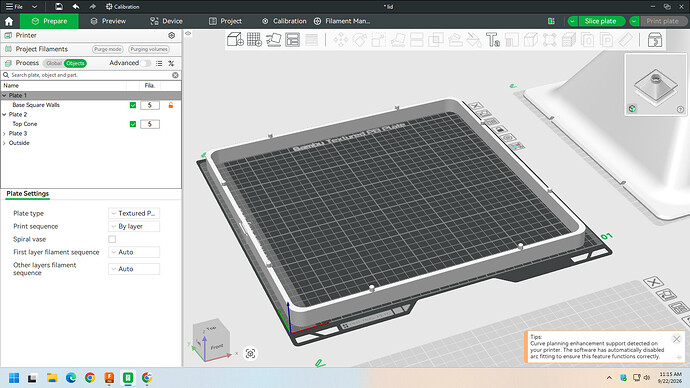Click the Add cube primitive toolbar icon
Image resolution: width=690 pixels, height=388 pixels.
point(235,40)
